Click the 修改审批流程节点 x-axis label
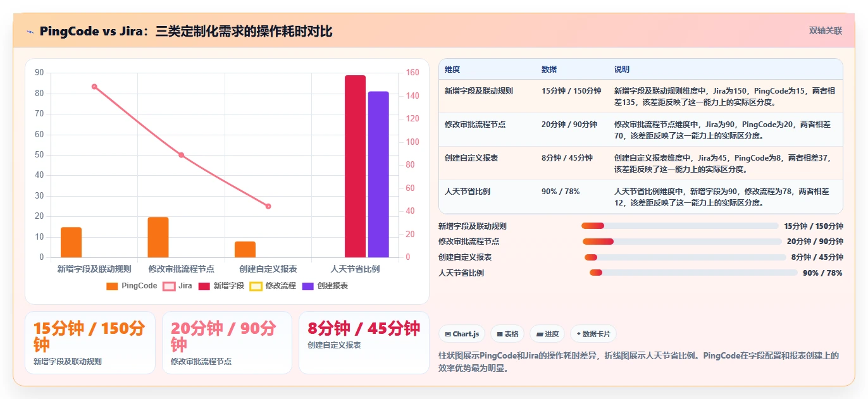This screenshot has width=868, height=399. pos(181,269)
